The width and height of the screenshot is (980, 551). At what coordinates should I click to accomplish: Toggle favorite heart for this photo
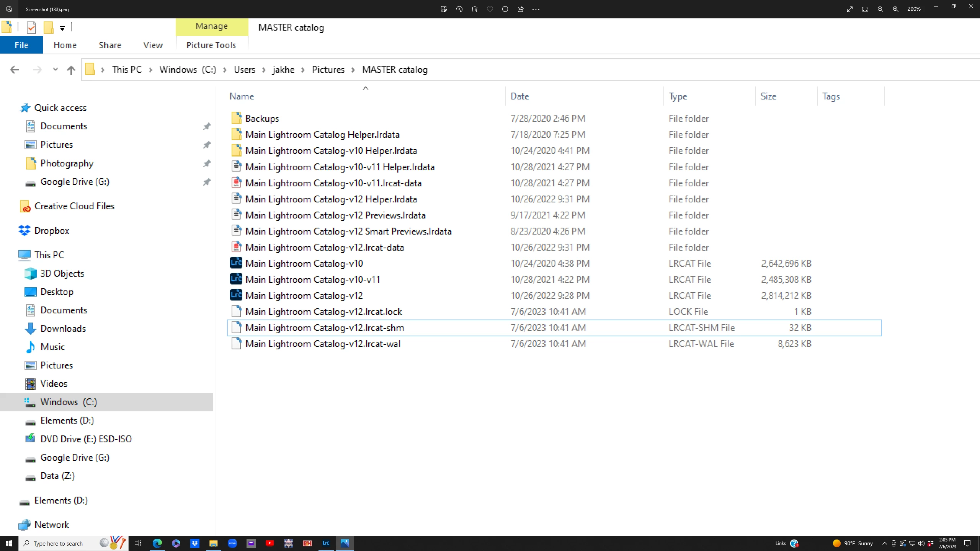coord(490,9)
